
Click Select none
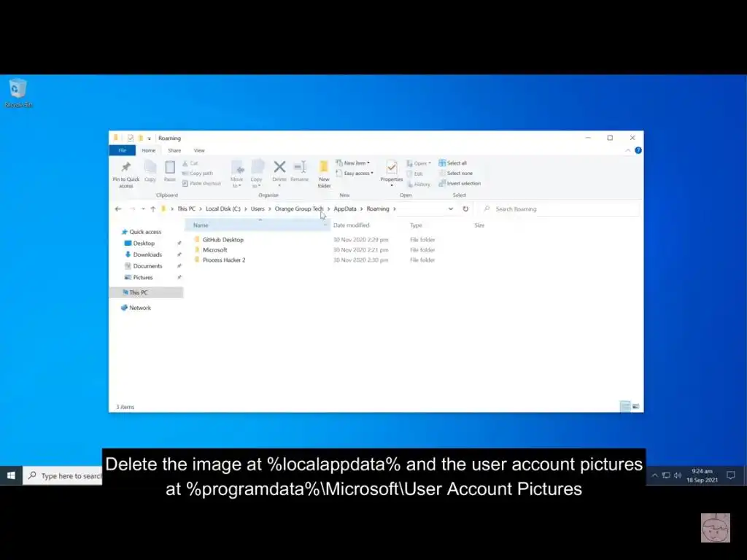456,174
